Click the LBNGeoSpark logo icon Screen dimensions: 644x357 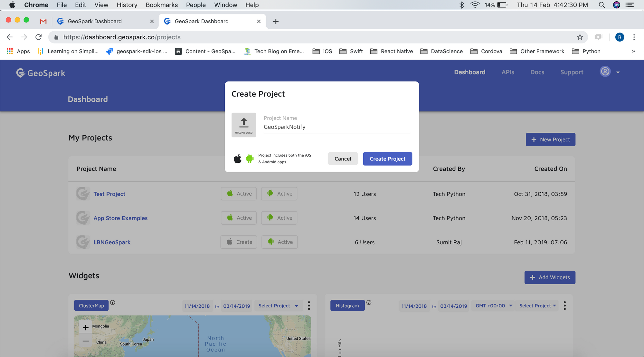(x=83, y=242)
